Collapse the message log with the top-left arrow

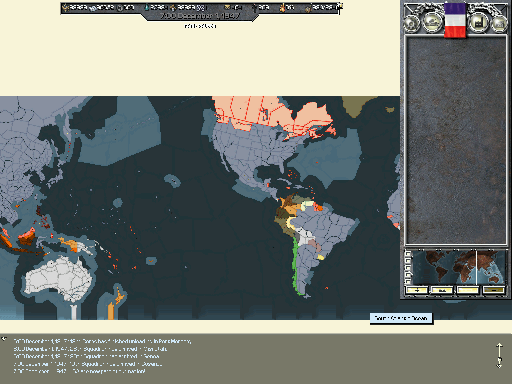point(4,339)
